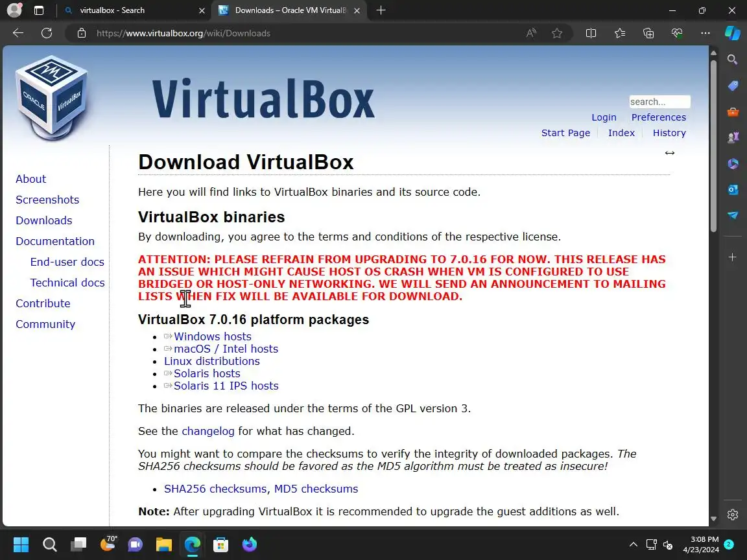Image resolution: width=747 pixels, height=560 pixels.
Task: Open the History link
Action: 669,133
